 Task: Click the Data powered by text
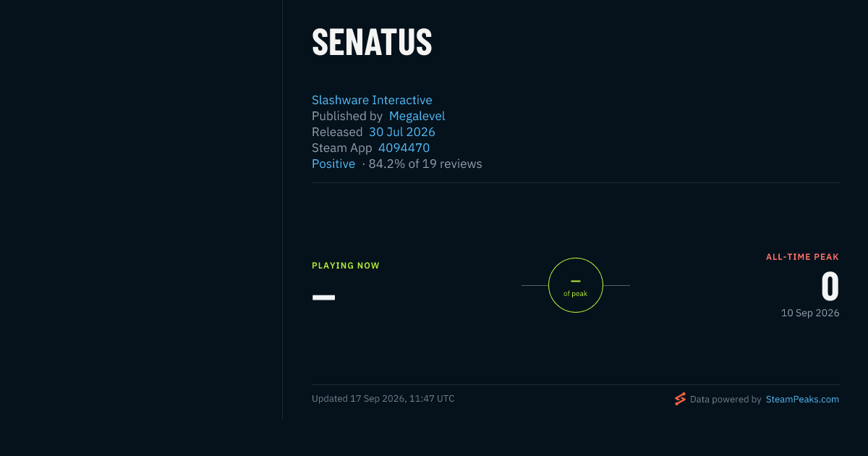pos(726,399)
